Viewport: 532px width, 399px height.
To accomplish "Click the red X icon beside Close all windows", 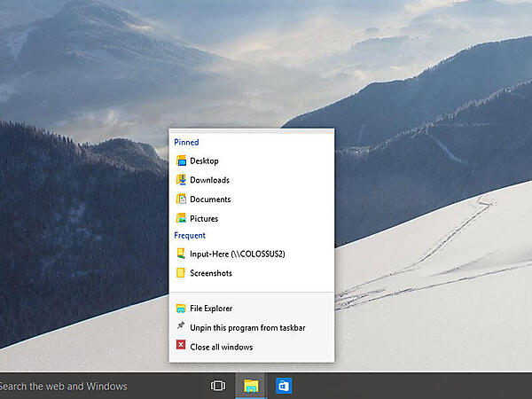I will point(181,346).
